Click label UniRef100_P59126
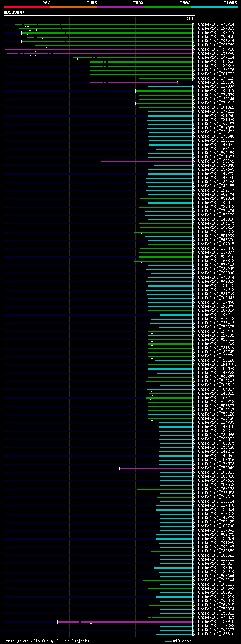The image size is (241, 644). 216,414
